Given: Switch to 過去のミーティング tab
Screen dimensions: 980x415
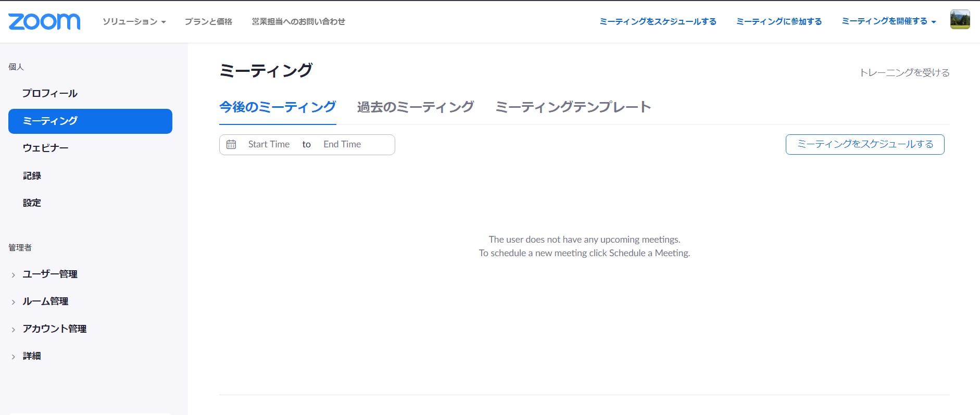Looking at the screenshot, I should (x=415, y=107).
